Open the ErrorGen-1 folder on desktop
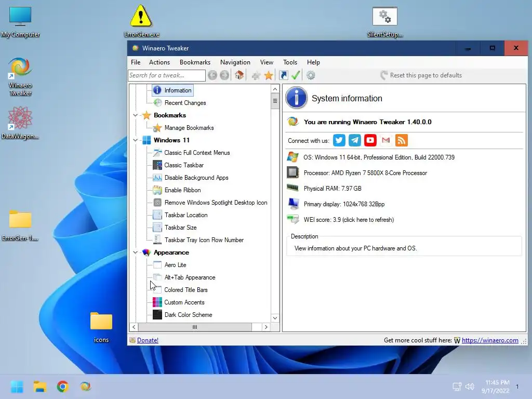Image resolution: width=532 pixels, height=399 pixels. click(20, 225)
